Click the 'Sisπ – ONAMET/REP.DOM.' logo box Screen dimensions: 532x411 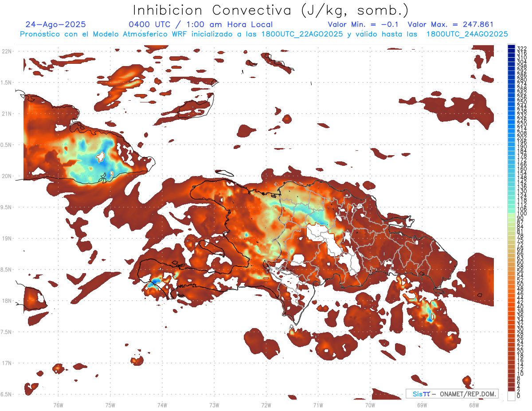click(452, 394)
